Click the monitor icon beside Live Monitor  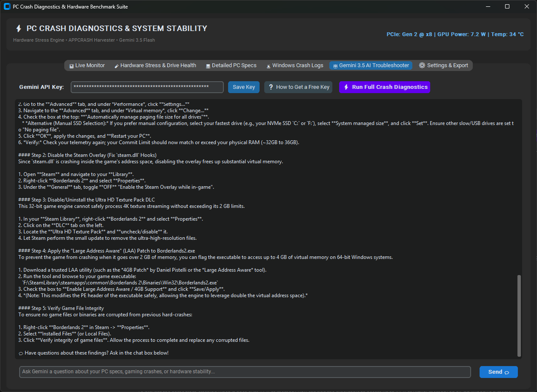pos(71,66)
